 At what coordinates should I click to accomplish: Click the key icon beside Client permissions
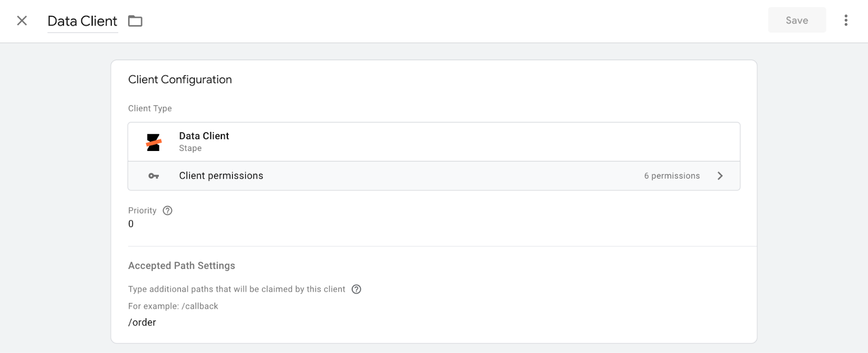(x=152, y=175)
